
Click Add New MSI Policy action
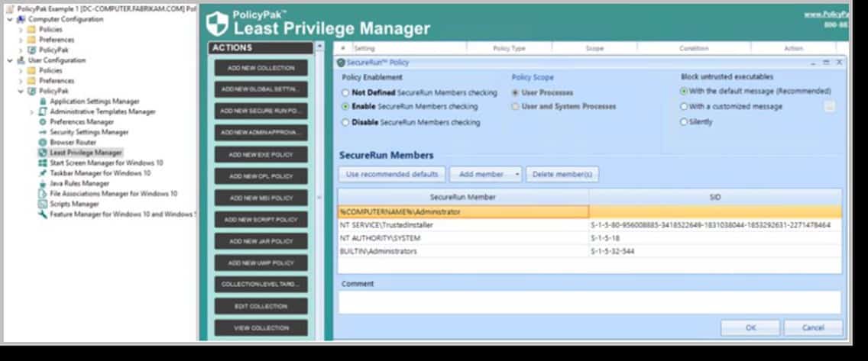point(261,198)
